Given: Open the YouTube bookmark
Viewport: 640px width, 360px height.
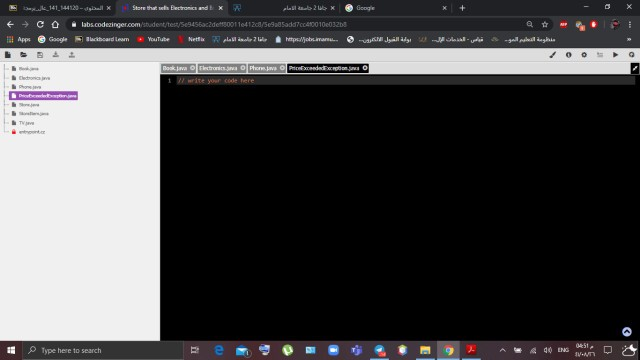Looking at the screenshot, I should (x=153, y=39).
